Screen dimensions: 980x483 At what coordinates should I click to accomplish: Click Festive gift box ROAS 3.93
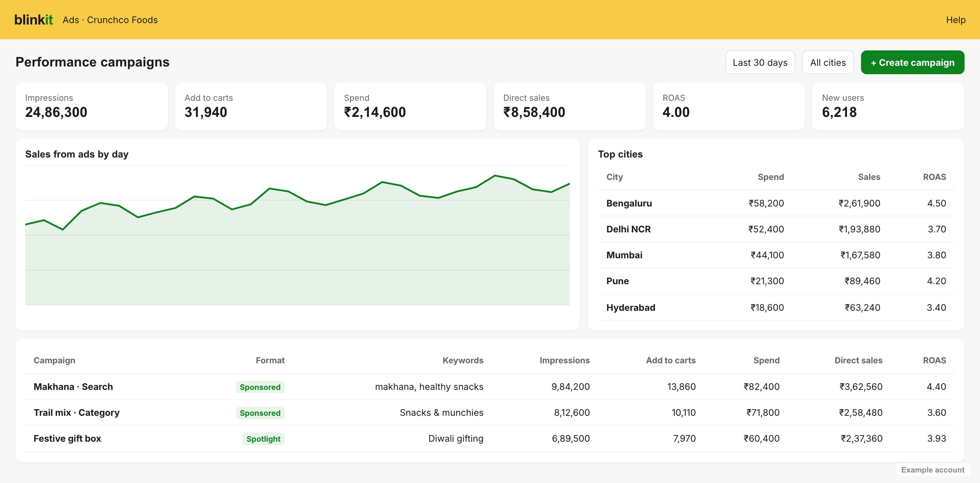(936, 439)
